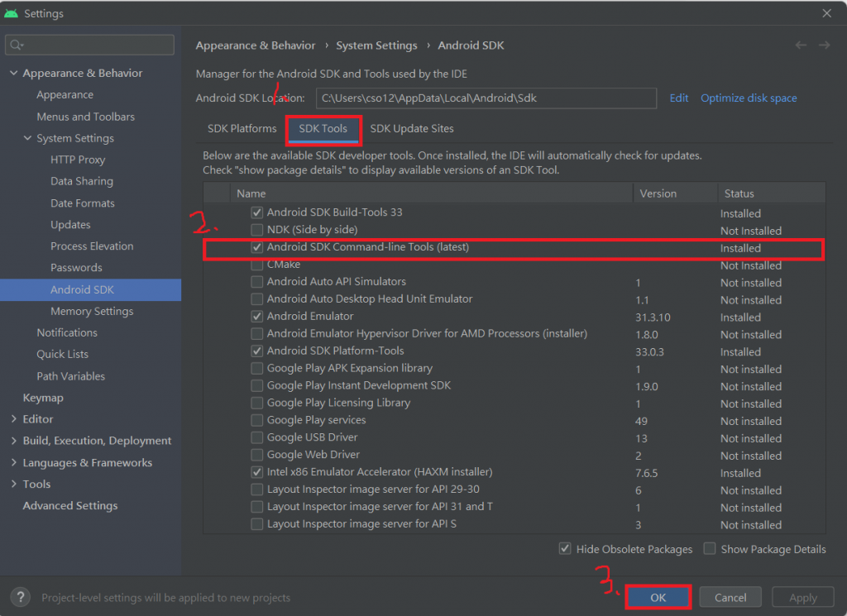Viewport: 847px width, 616px height.
Task: Open the SDK Update Sites tab
Action: point(412,128)
